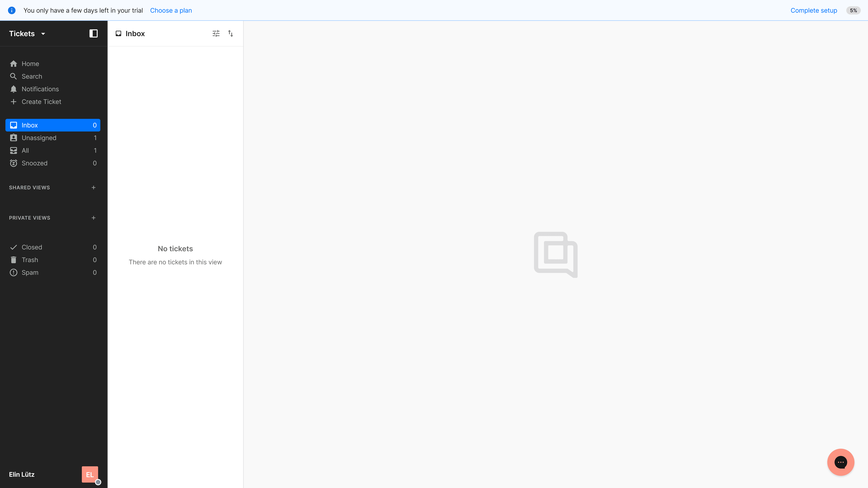The image size is (868, 488).
Task: Click the 5% setup progress badge
Action: (853, 10)
